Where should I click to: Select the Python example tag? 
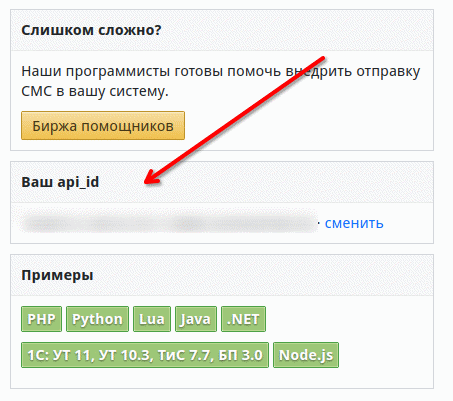pyautogui.click(x=97, y=319)
